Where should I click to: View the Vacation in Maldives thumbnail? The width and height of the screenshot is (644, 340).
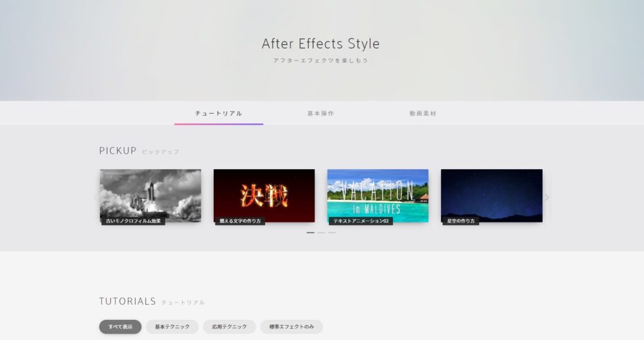pyautogui.click(x=377, y=192)
